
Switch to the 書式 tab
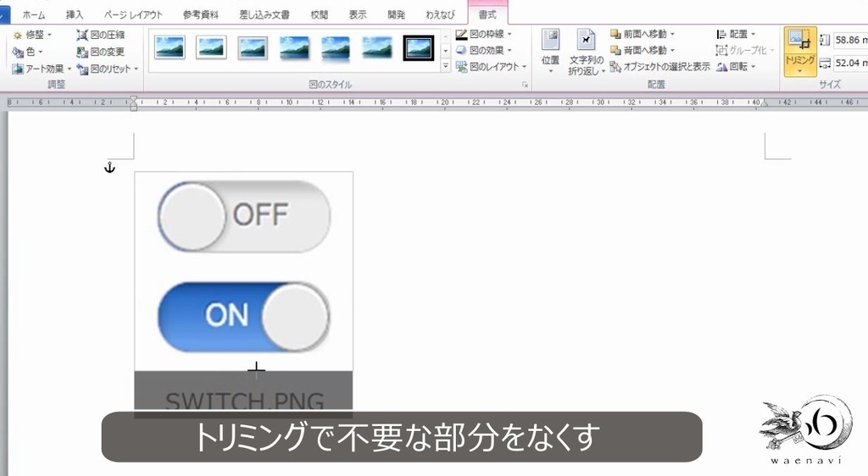[487, 15]
